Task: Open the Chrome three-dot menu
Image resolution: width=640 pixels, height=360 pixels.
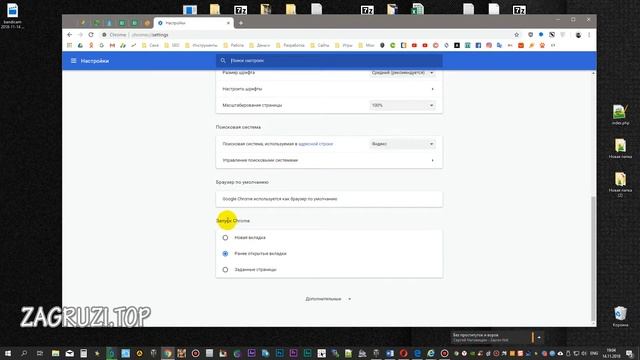Action: pyautogui.click(x=589, y=35)
